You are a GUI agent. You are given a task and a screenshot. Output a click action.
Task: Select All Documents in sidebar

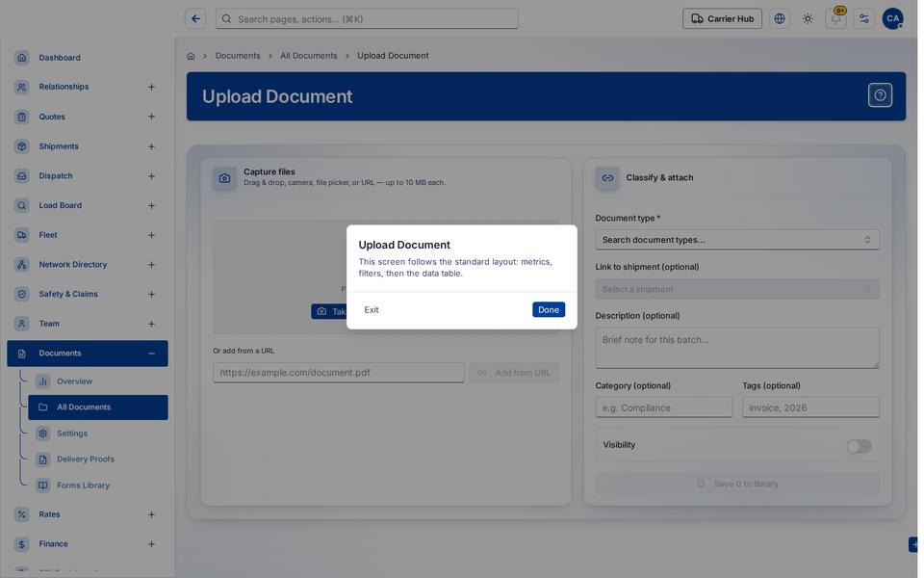click(x=98, y=407)
